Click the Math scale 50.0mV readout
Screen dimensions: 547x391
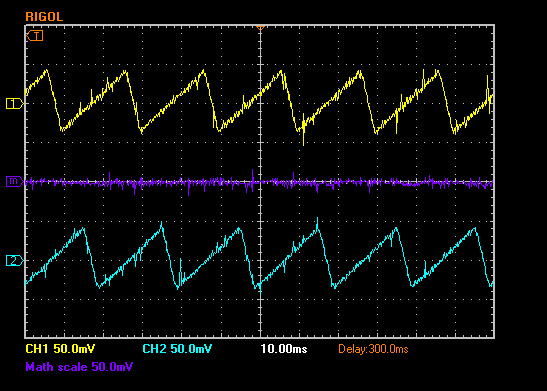(79, 367)
